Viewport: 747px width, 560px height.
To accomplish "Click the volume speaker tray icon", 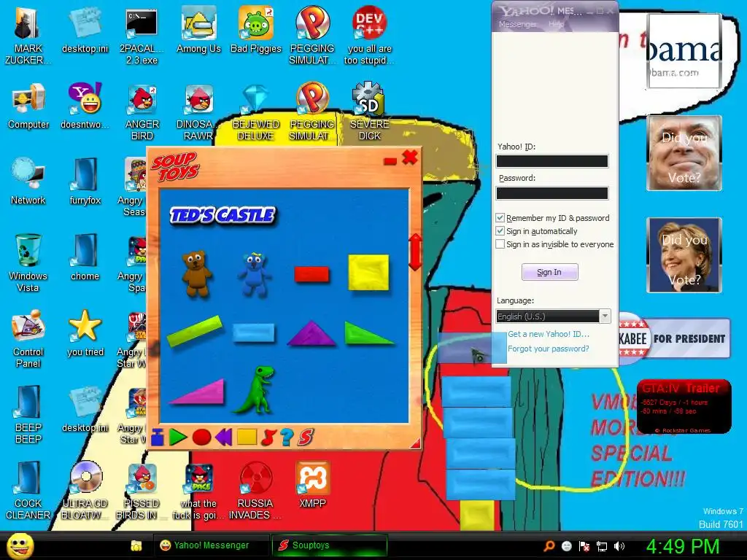I will (x=619, y=546).
